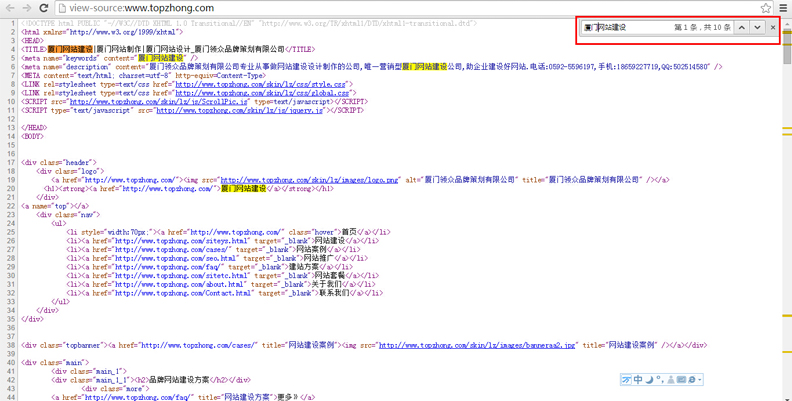Click the vertical scrollbar thumb
This screenshot has width=792, height=401.
click(787, 46)
